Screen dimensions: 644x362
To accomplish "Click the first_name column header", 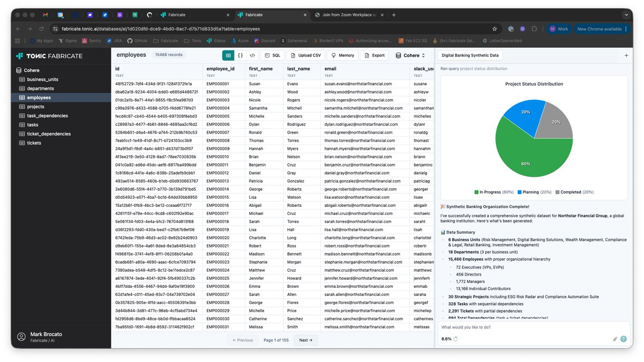I will click(x=265, y=71).
